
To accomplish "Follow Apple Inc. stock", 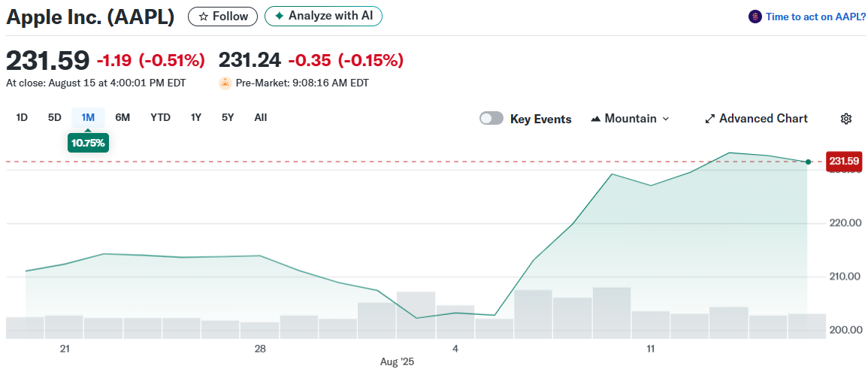I will click(222, 17).
